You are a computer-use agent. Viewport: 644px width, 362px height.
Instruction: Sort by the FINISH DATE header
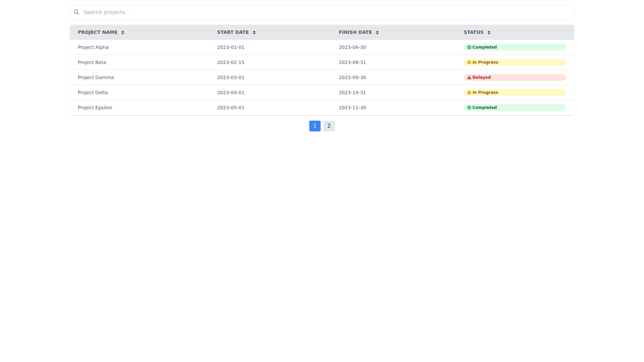[355, 32]
